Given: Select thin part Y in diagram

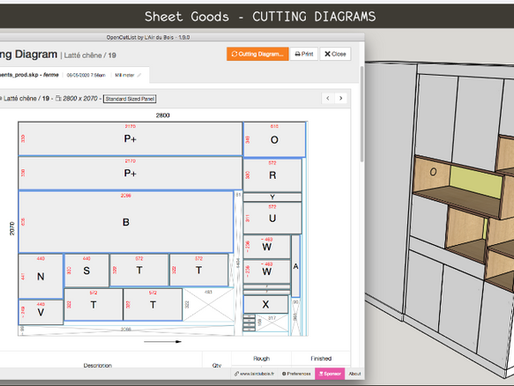Looking at the screenshot, I should 272,197.
